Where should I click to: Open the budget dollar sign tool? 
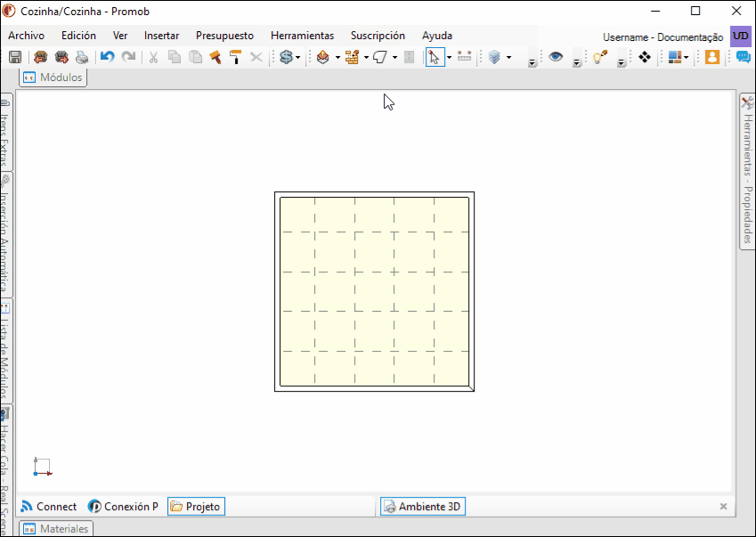(x=287, y=57)
